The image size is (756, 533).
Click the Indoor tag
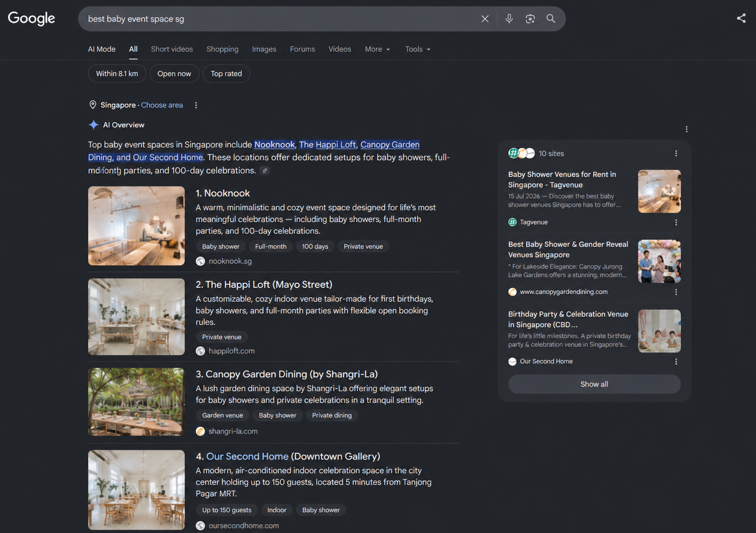click(x=276, y=510)
